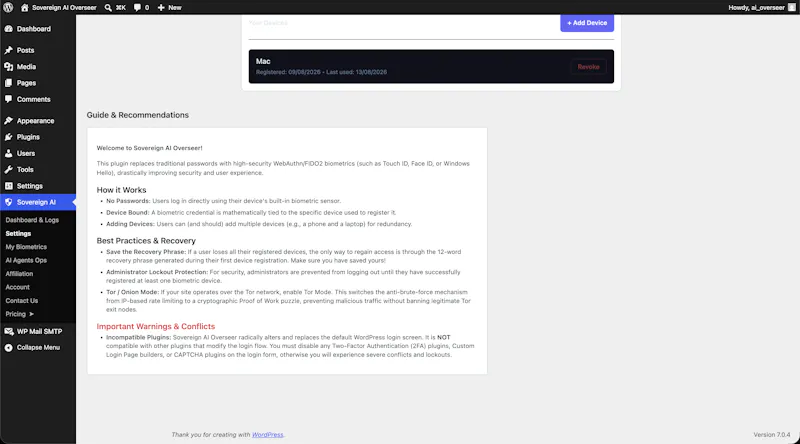
Task: Revoke the Mac device
Action: (588, 67)
